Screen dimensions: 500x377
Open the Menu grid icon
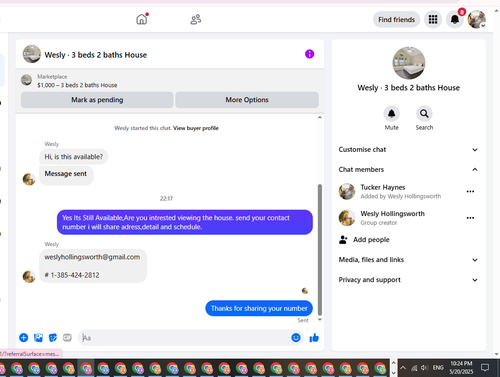coord(433,19)
